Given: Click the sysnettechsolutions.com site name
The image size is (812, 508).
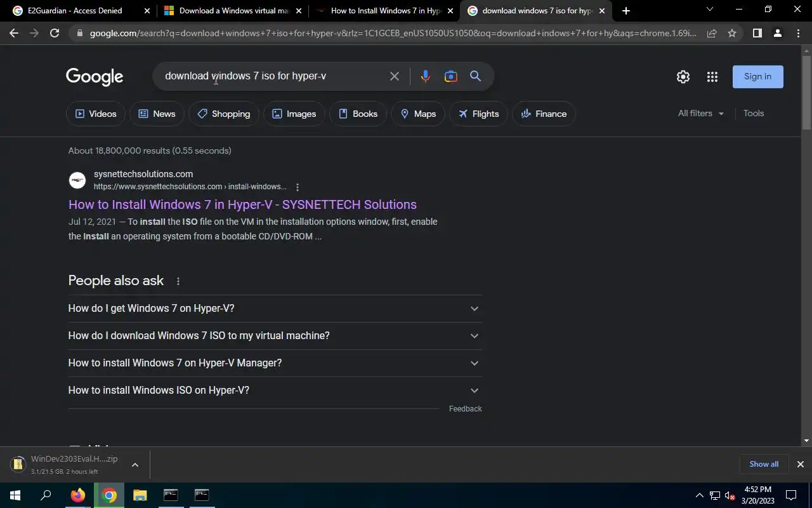Looking at the screenshot, I should point(143,174).
